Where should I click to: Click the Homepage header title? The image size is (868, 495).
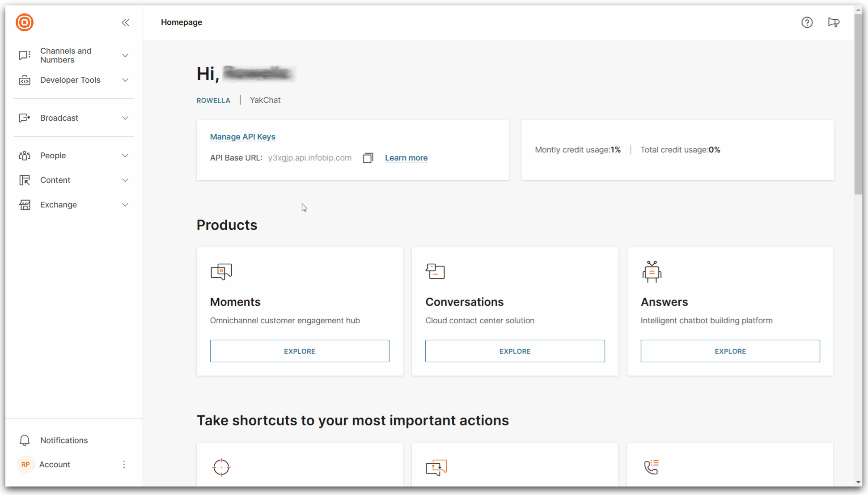[x=182, y=22]
